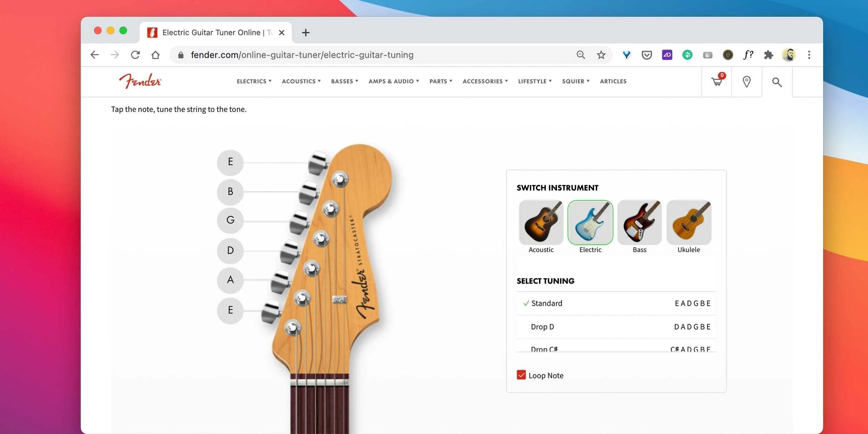The width and height of the screenshot is (868, 434).
Task: Open Chrome three-dot menu
Action: click(x=809, y=55)
